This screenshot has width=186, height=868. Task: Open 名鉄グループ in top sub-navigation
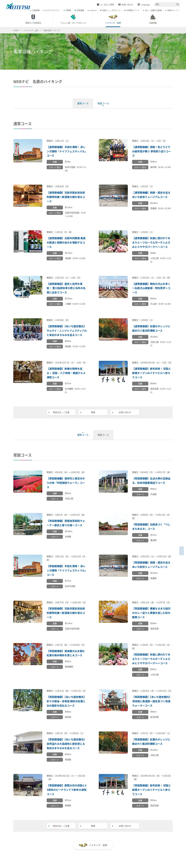pyautogui.click(x=172, y=10)
